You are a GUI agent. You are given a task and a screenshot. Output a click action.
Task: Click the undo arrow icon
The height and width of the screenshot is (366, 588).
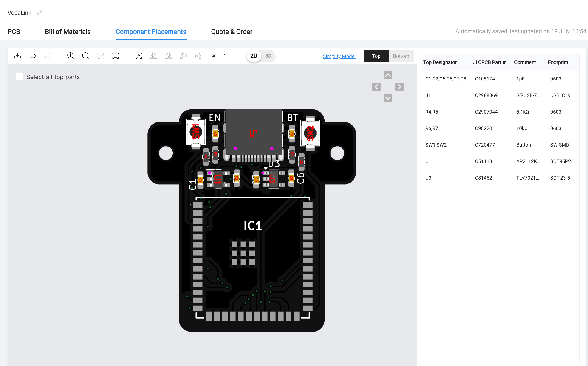[x=32, y=56]
